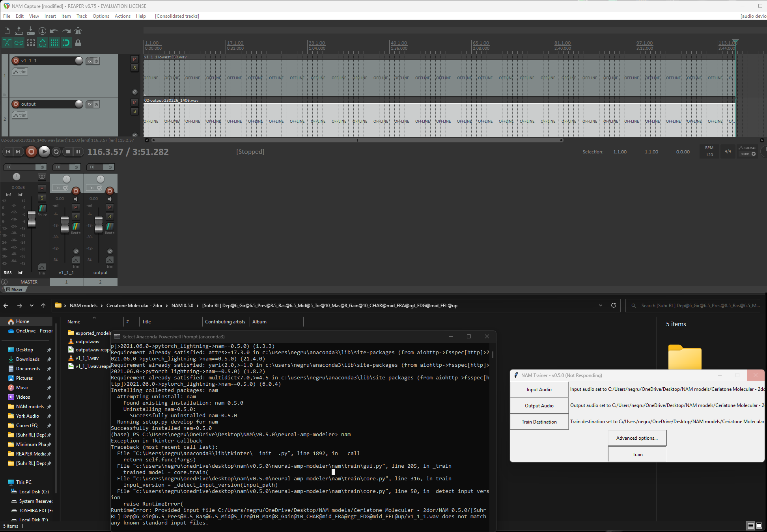Mute the v1_1_1 track
767x532 pixels.
point(134,59)
